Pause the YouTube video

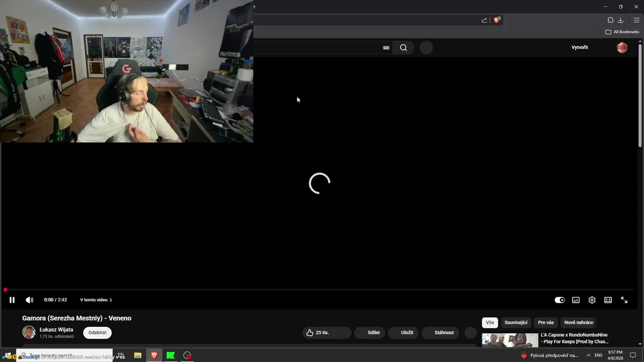(x=12, y=300)
